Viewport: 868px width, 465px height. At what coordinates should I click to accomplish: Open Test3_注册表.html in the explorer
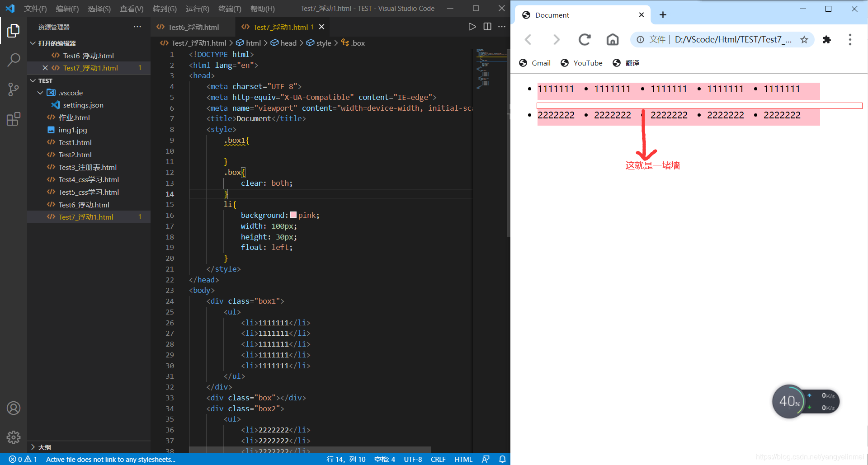[87, 167]
